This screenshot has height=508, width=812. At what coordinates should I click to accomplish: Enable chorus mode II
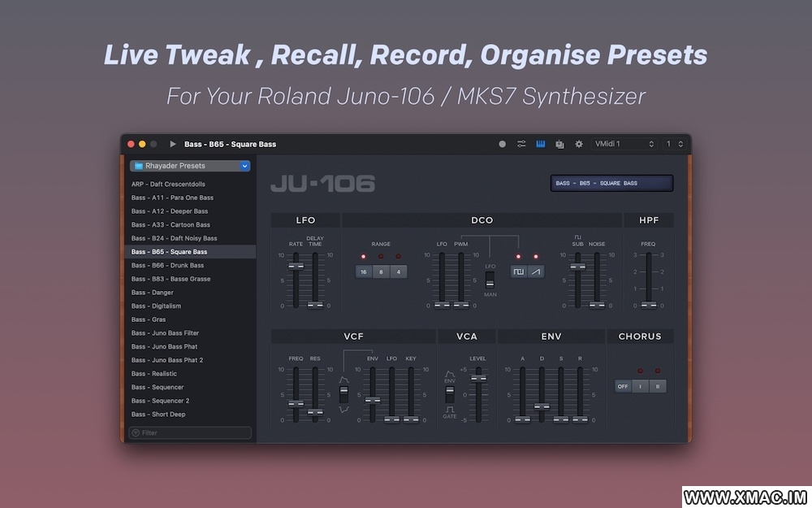point(658,386)
